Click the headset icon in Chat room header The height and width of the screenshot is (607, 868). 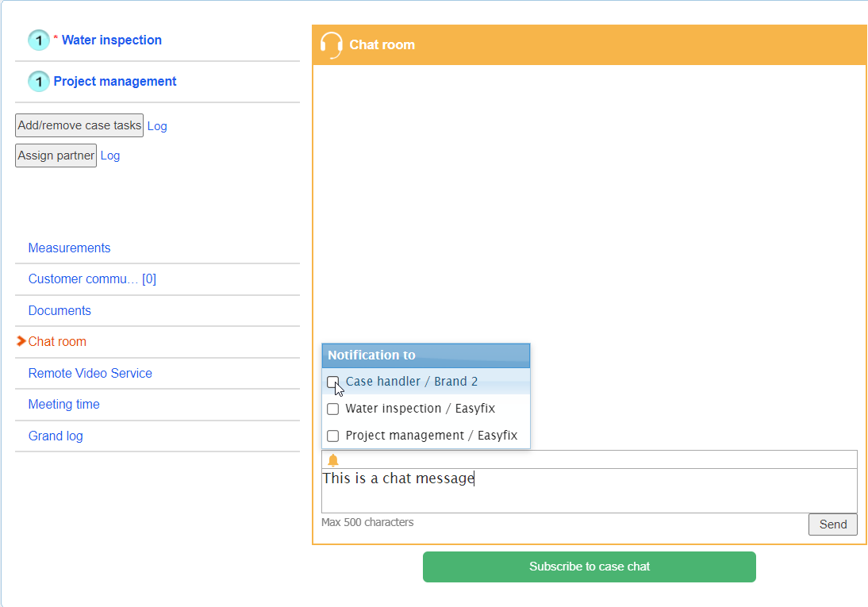pos(331,45)
